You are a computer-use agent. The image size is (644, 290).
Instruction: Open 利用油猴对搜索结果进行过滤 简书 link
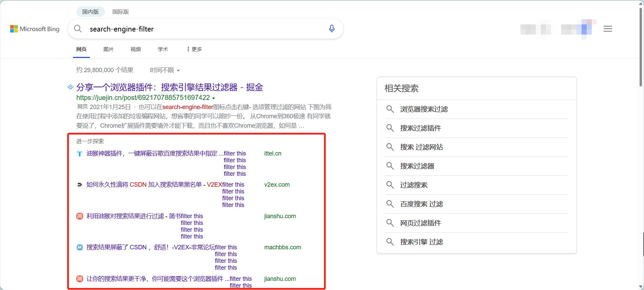pos(133,216)
